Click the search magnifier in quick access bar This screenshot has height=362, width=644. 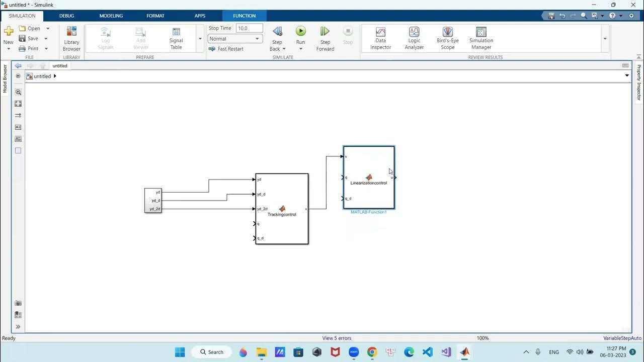[x=584, y=16]
